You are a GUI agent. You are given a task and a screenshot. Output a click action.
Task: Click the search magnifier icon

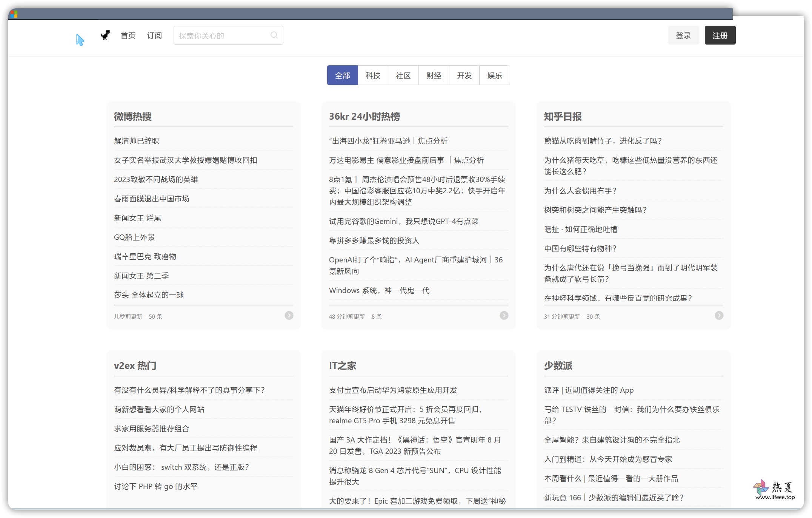[274, 35]
